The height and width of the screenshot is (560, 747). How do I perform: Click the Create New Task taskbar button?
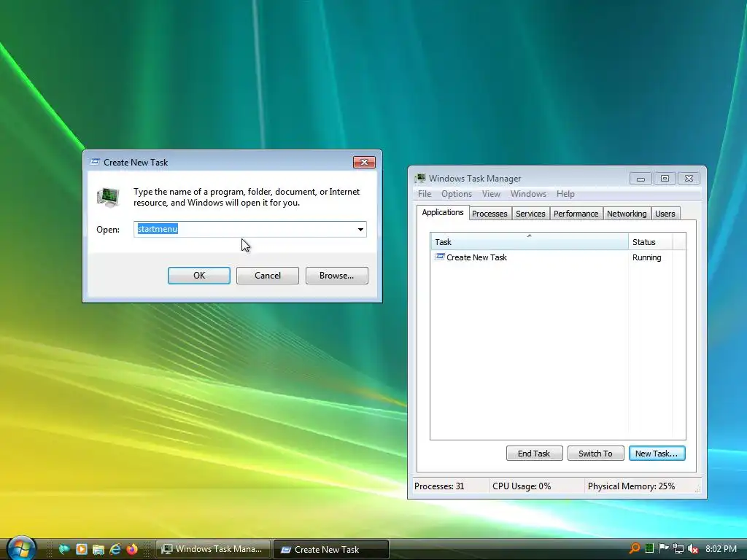[x=331, y=549]
